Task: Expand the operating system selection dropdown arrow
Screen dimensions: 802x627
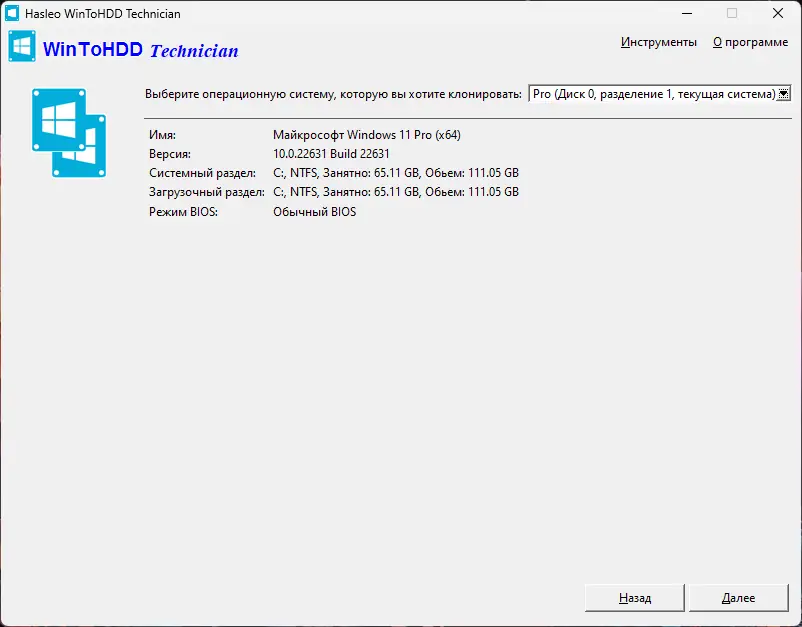Action: click(784, 94)
